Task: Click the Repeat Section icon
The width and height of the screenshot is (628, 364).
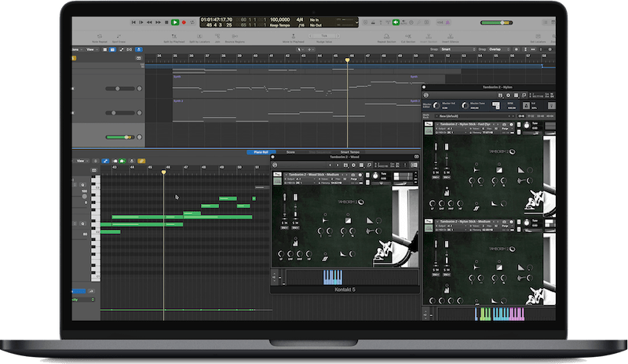Action: coord(386,36)
